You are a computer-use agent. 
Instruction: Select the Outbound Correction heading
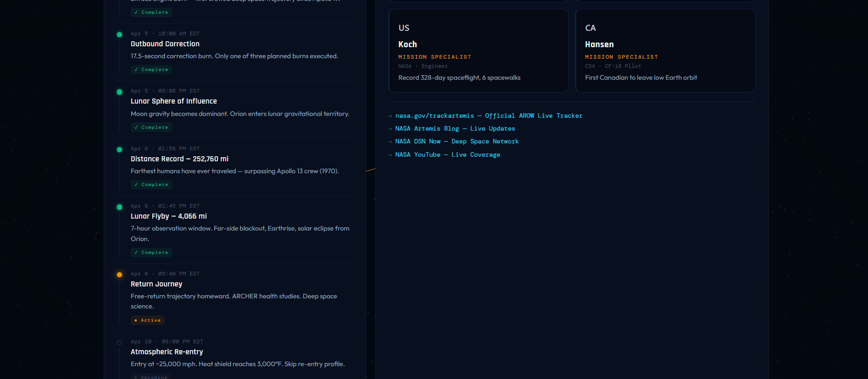165,44
